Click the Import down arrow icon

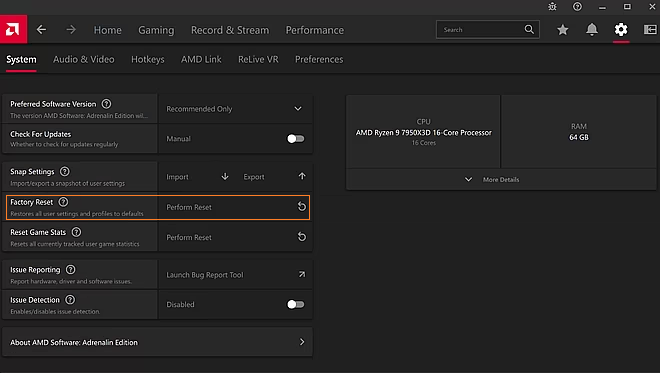(225, 176)
